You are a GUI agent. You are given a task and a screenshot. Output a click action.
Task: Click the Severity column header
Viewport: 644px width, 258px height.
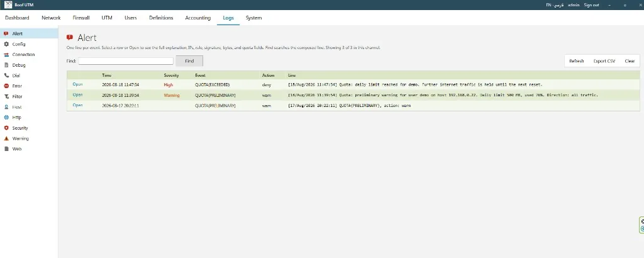click(171, 75)
